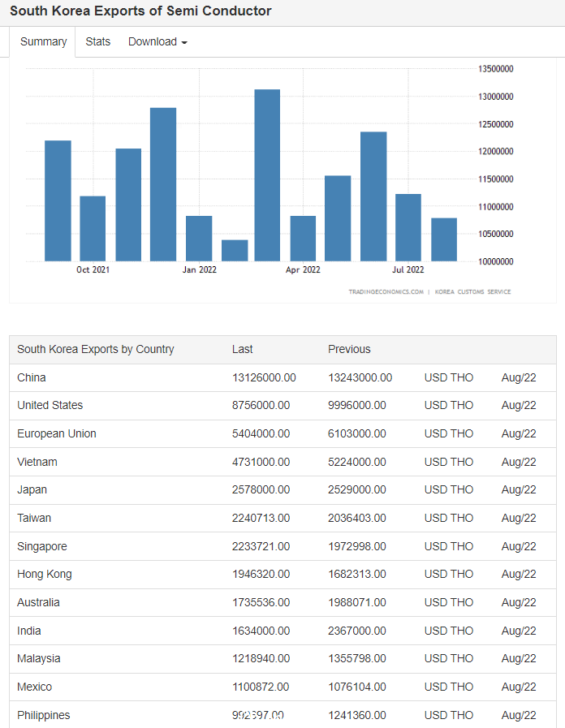Viewport: 565px width, 728px height.
Task: Select Malaysia last value 1218940.00
Action: coord(261,659)
